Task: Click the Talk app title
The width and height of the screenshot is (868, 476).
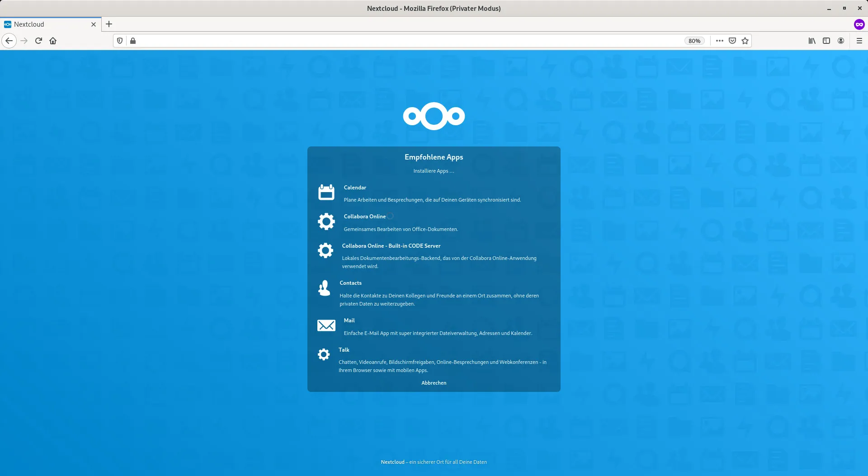Action: [344, 350]
